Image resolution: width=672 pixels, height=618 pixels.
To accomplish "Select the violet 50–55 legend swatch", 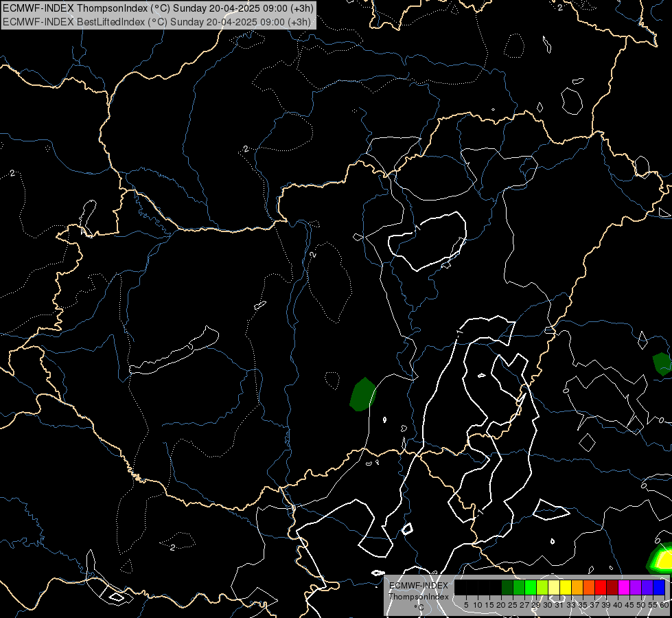I will 647,587.
